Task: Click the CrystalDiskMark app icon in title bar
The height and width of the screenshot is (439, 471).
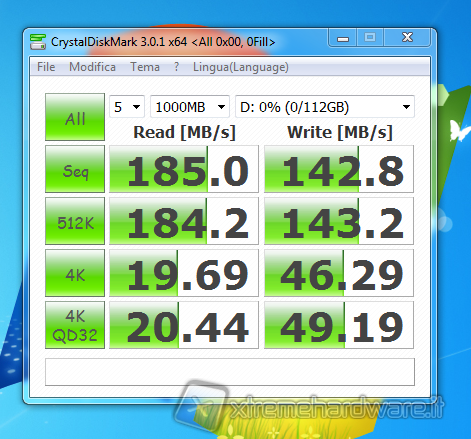Action: click(x=38, y=42)
